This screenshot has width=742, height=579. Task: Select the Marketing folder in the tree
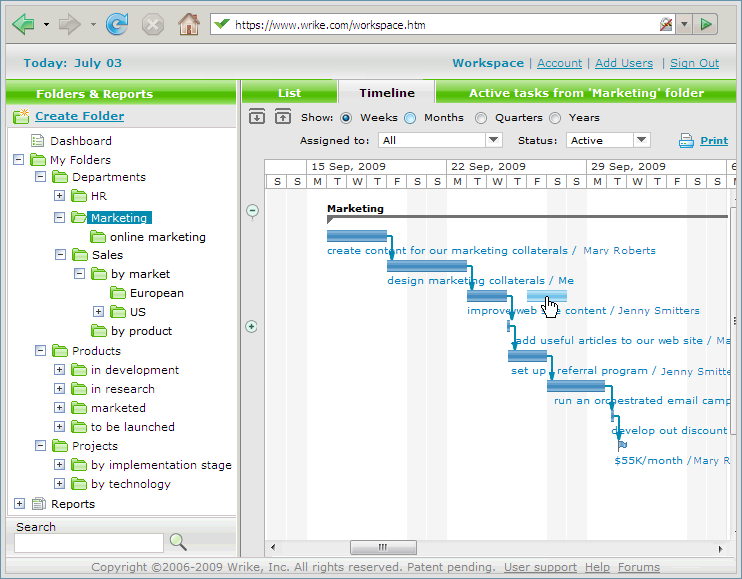click(x=119, y=218)
